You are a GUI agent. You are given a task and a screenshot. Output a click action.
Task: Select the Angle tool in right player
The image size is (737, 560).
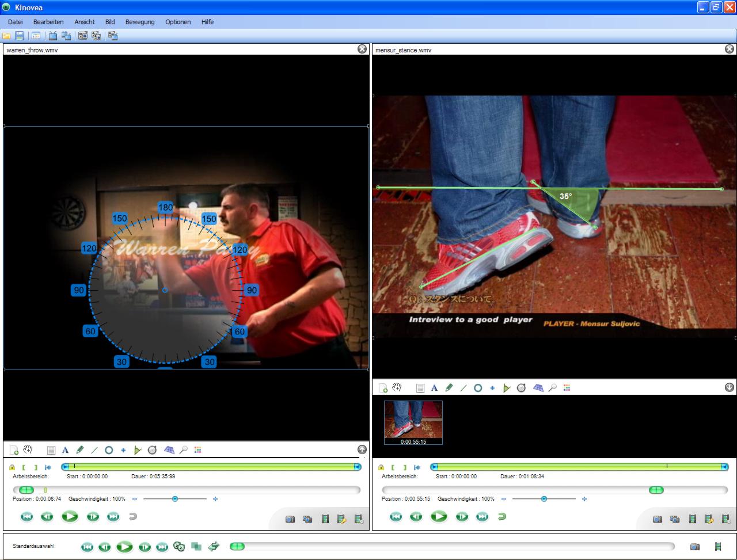[507, 388]
